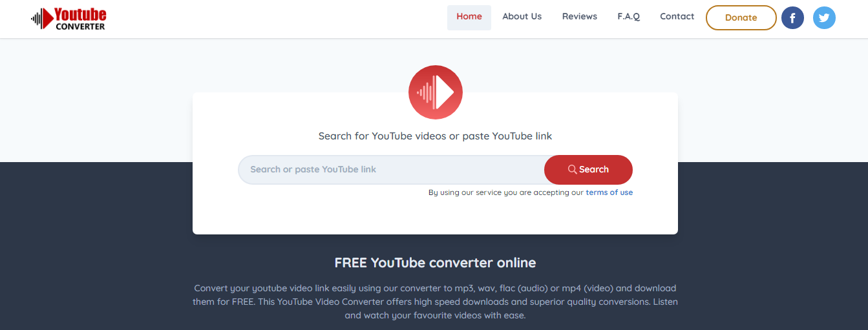Click the red Search button
The width and height of the screenshot is (868, 330).
click(588, 170)
